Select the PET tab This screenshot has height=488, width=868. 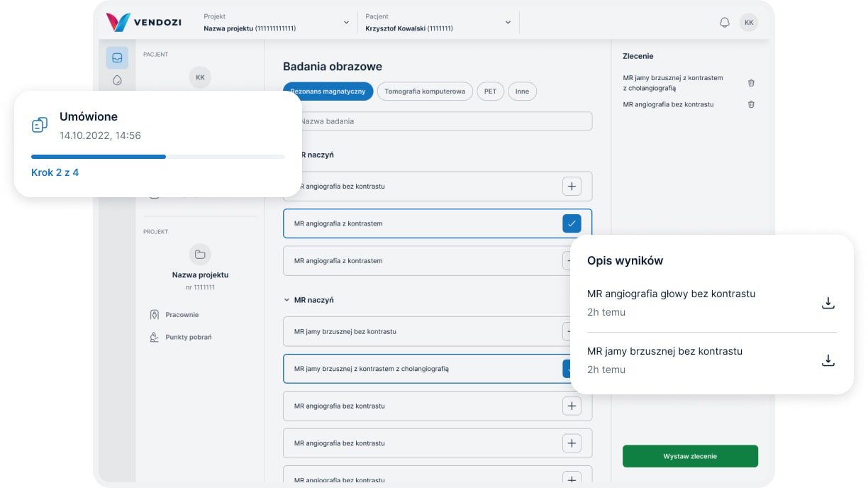click(x=490, y=91)
